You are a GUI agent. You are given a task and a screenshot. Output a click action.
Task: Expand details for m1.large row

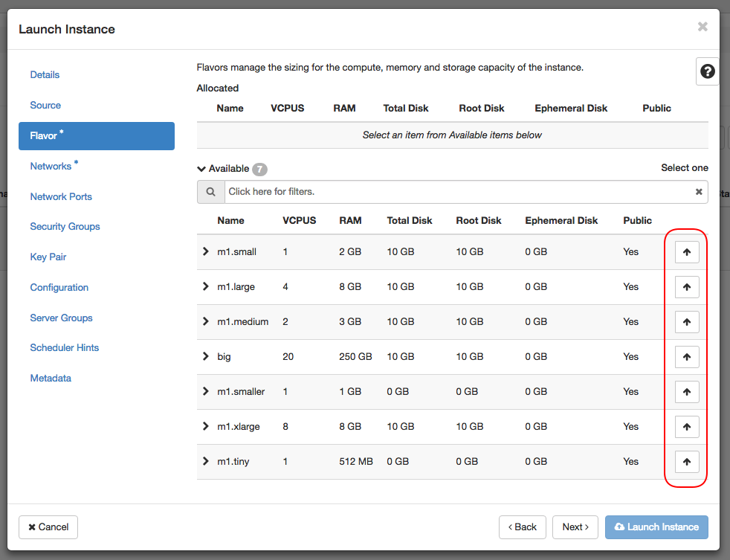[205, 286]
